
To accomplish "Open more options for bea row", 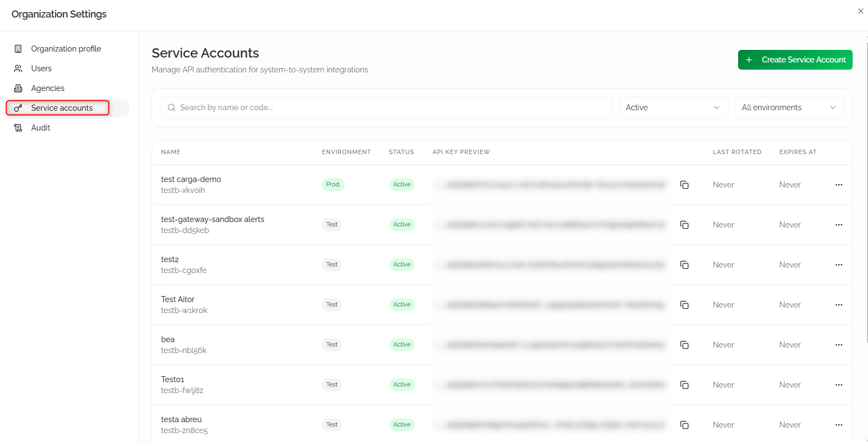I will click(839, 345).
